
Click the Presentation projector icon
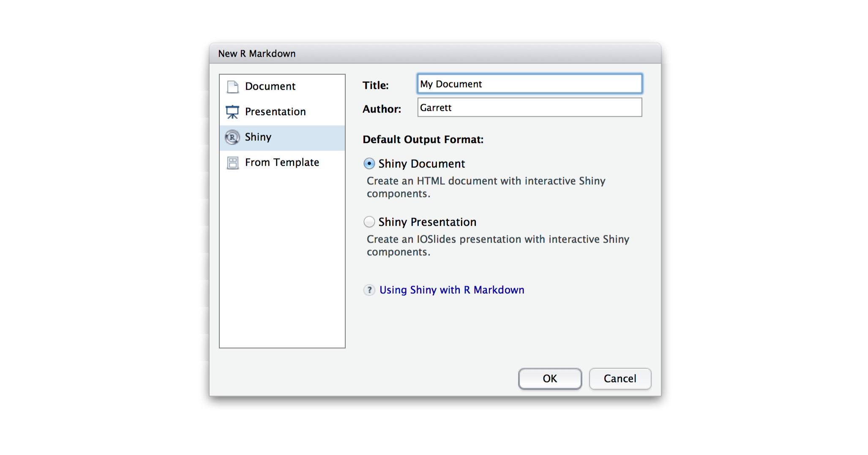coord(232,112)
